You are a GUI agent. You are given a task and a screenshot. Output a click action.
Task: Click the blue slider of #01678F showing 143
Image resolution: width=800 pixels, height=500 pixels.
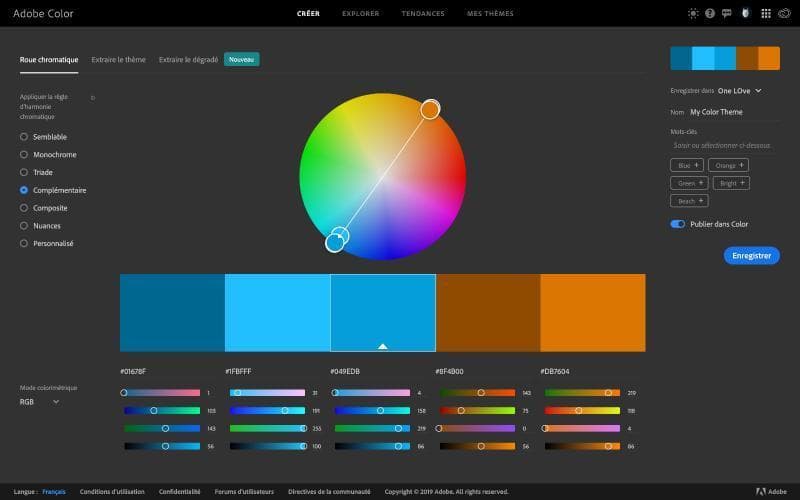click(x=162, y=429)
